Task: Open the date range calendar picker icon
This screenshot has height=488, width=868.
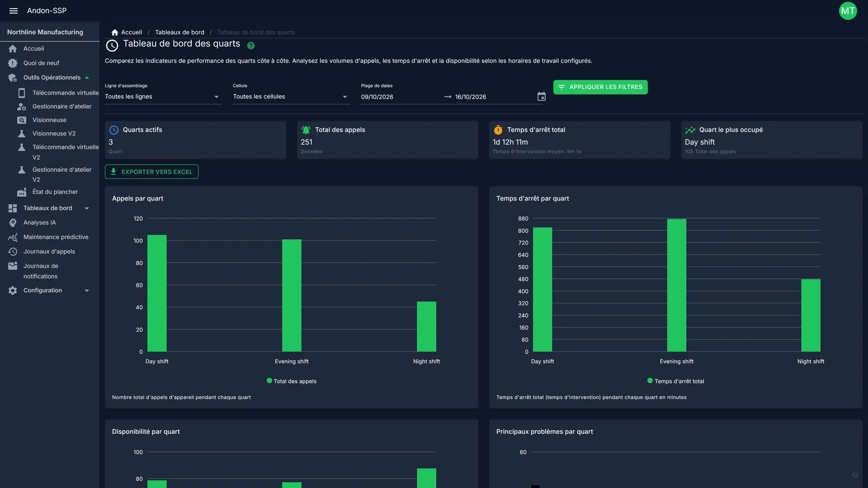Action: pyautogui.click(x=541, y=96)
